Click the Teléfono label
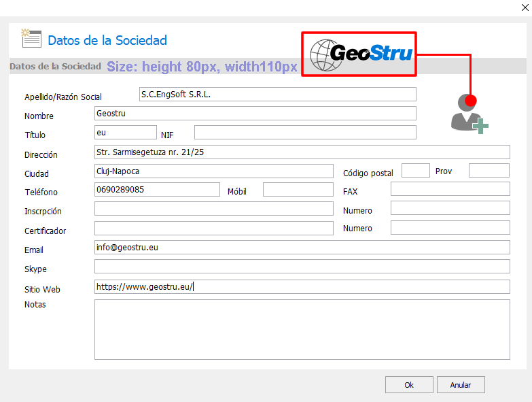Viewport: 532px width, 402px height. pos(41,192)
